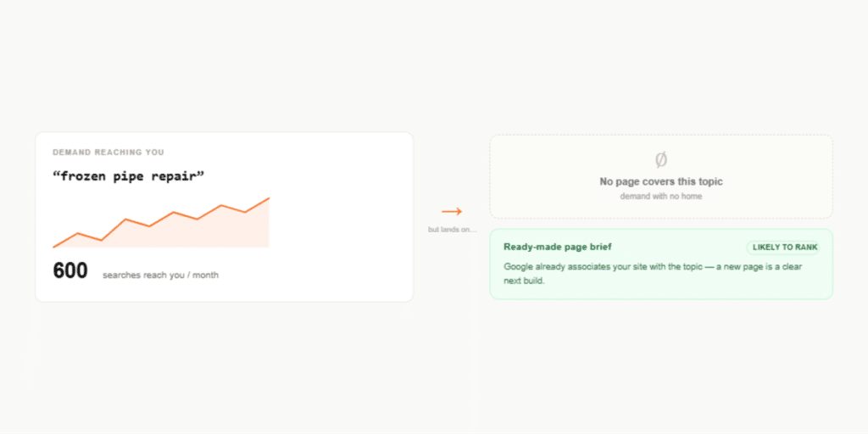
Task: Click the Google association description text
Action: 653,274
